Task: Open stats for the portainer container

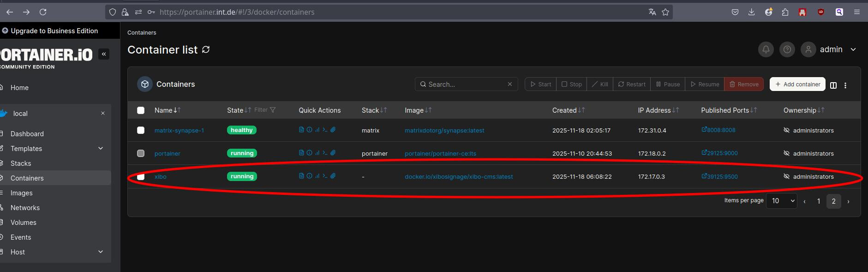Action: tap(317, 153)
